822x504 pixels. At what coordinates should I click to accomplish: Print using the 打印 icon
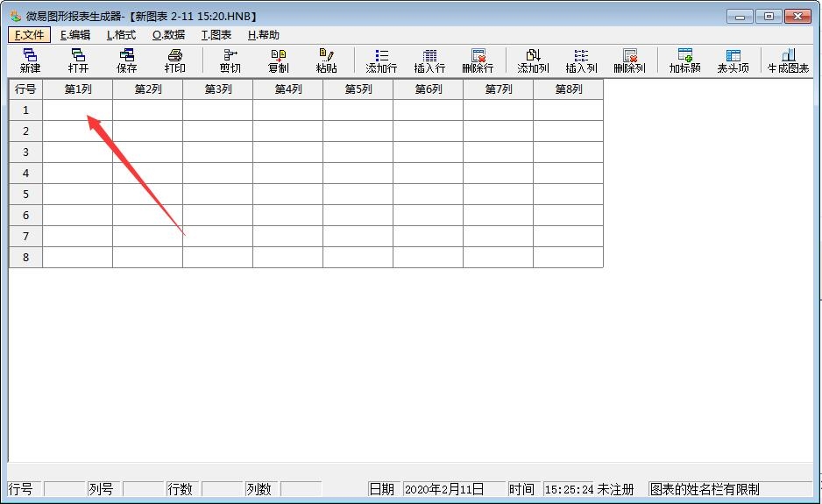coord(174,60)
